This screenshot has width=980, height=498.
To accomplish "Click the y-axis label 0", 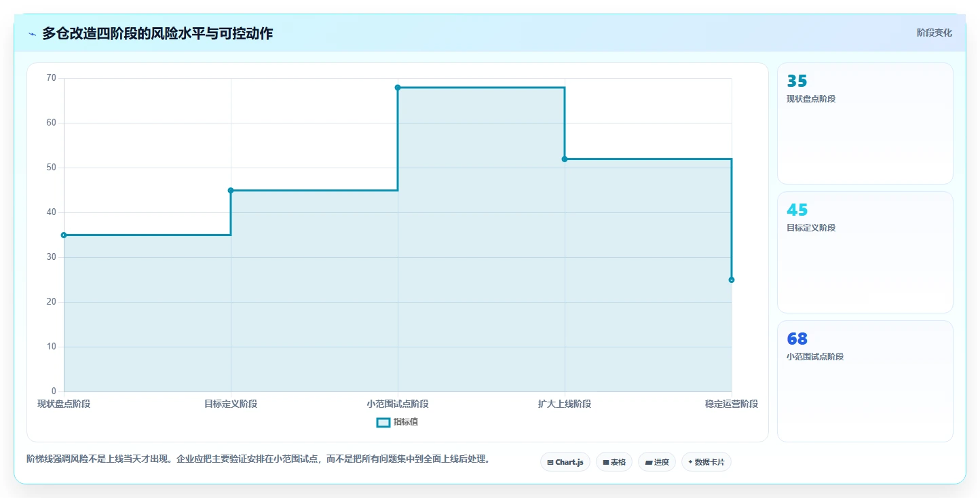I will point(54,391).
